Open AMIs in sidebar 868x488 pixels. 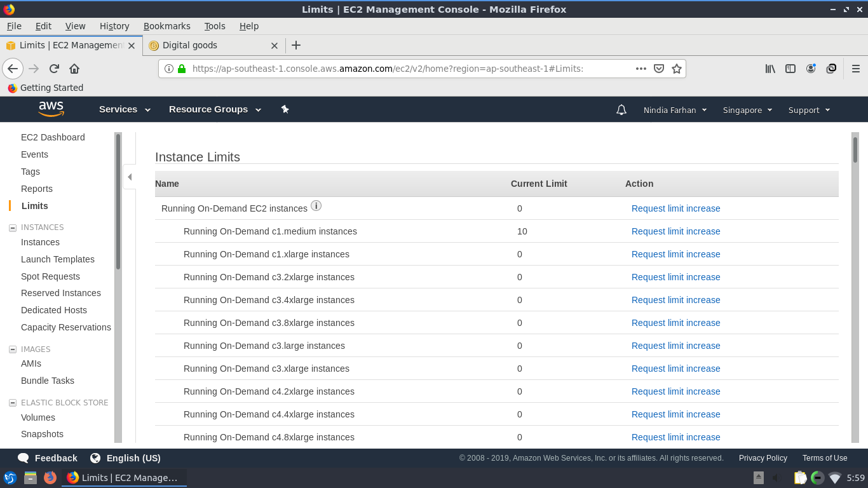pos(31,363)
